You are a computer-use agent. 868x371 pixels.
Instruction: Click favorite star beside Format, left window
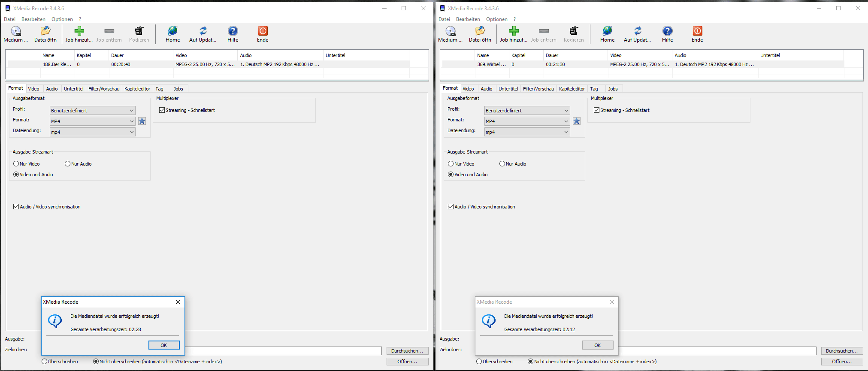coord(142,121)
